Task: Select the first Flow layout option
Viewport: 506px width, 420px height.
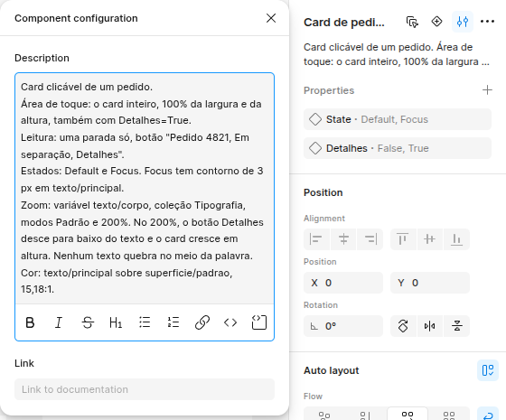Action: tap(324, 415)
